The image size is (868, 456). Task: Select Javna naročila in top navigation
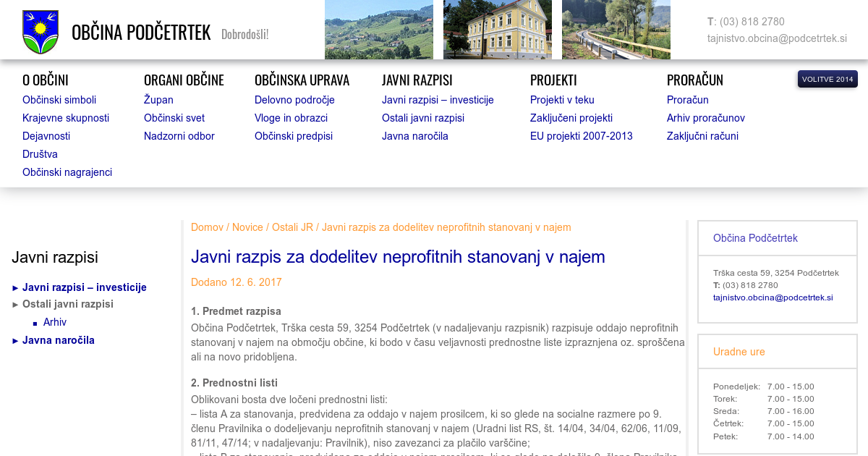pos(414,136)
